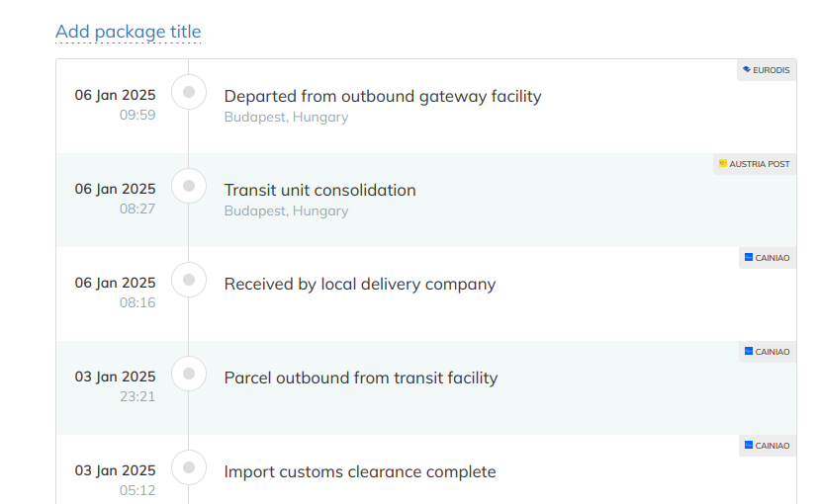Click Cainiao badge on Import customs clearance row
The width and height of the screenshot is (818, 504).
pos(768,446)
